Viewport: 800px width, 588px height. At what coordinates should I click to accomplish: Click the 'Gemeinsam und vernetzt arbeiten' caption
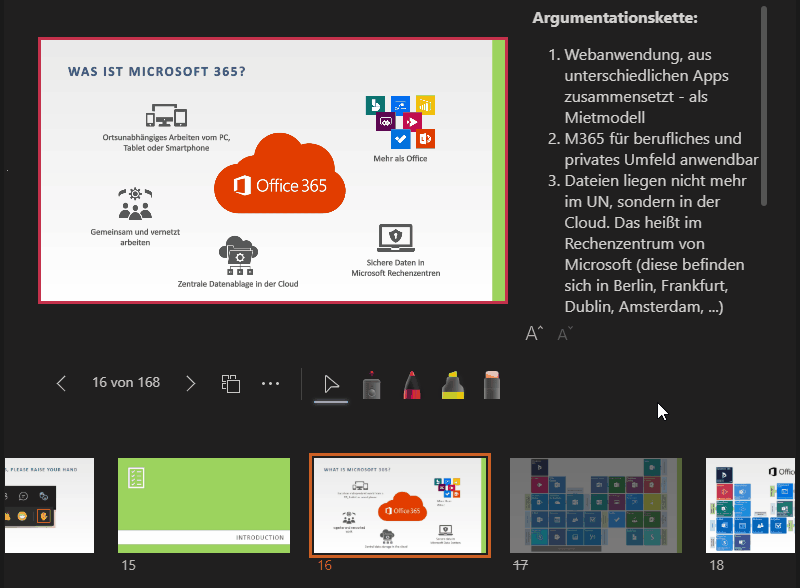pyautogui.click(x=135, y=237)
